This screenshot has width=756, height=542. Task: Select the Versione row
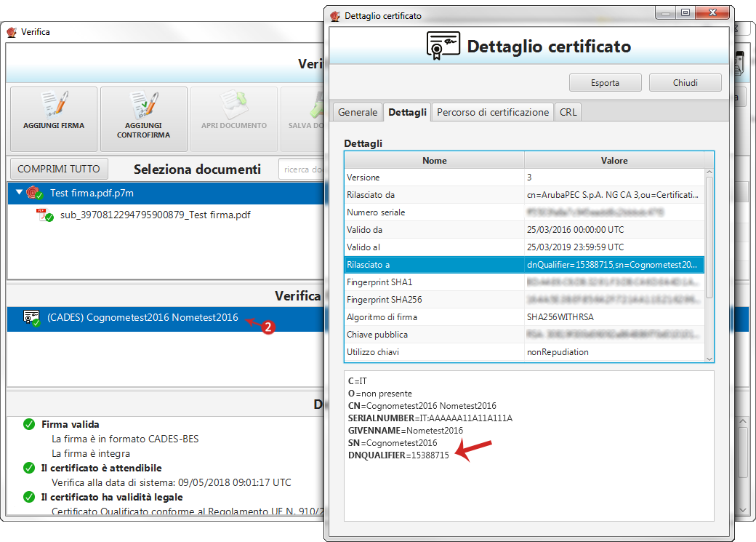pyautogui.click(x=525, y=177)
